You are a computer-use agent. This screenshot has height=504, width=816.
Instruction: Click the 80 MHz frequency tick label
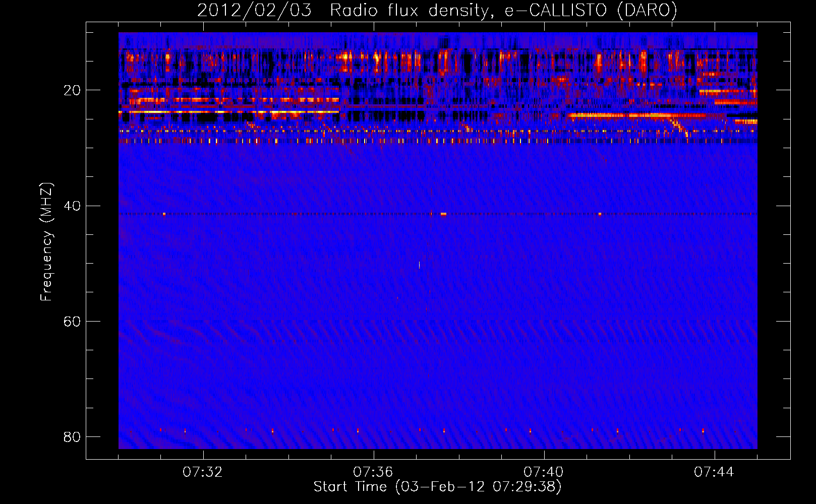click(72, 436)
